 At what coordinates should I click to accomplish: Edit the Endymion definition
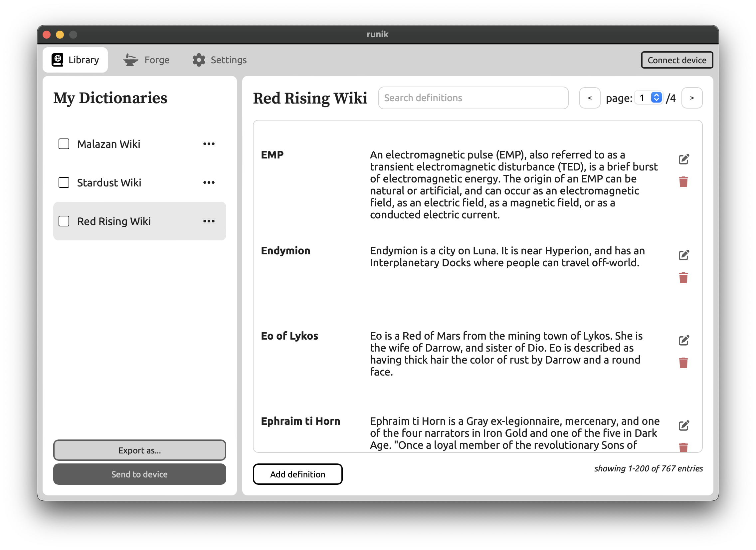coord(683,255)
